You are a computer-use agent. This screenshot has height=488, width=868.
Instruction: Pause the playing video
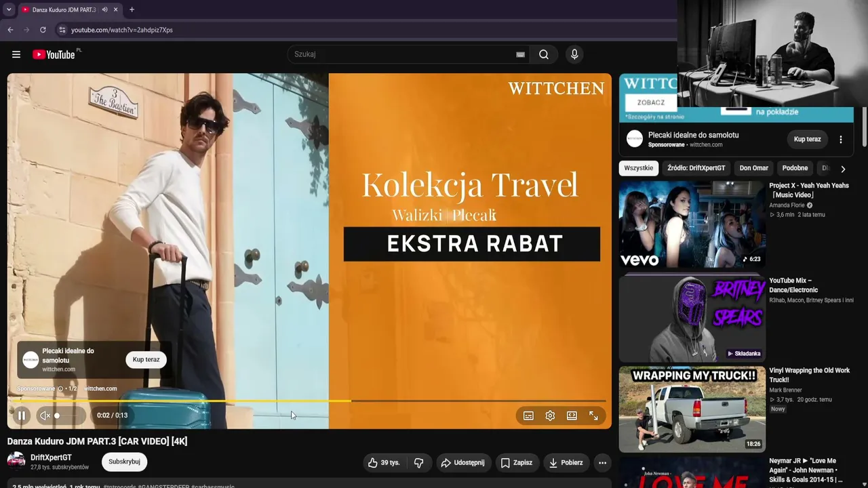(x=21, y=415)
